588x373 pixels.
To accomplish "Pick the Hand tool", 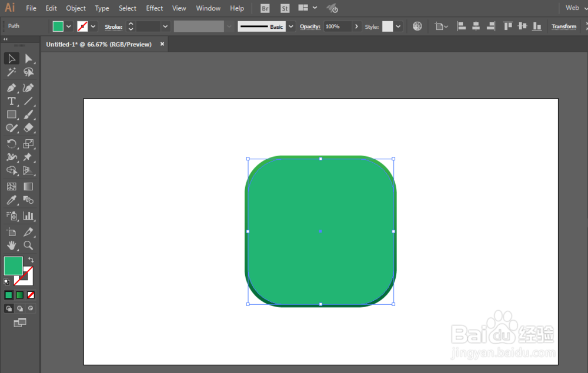I will 12,246.
